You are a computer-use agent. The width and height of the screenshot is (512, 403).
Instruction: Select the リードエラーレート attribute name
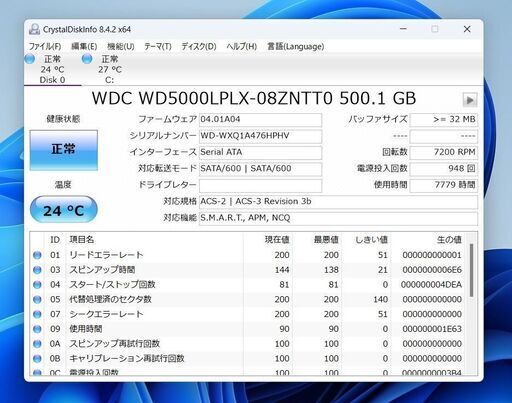tap(106, 255)
